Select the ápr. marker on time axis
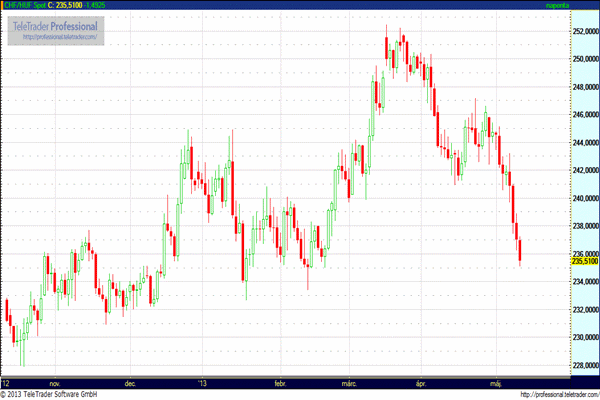Screen dimensions: 600x400 (419, 382)
